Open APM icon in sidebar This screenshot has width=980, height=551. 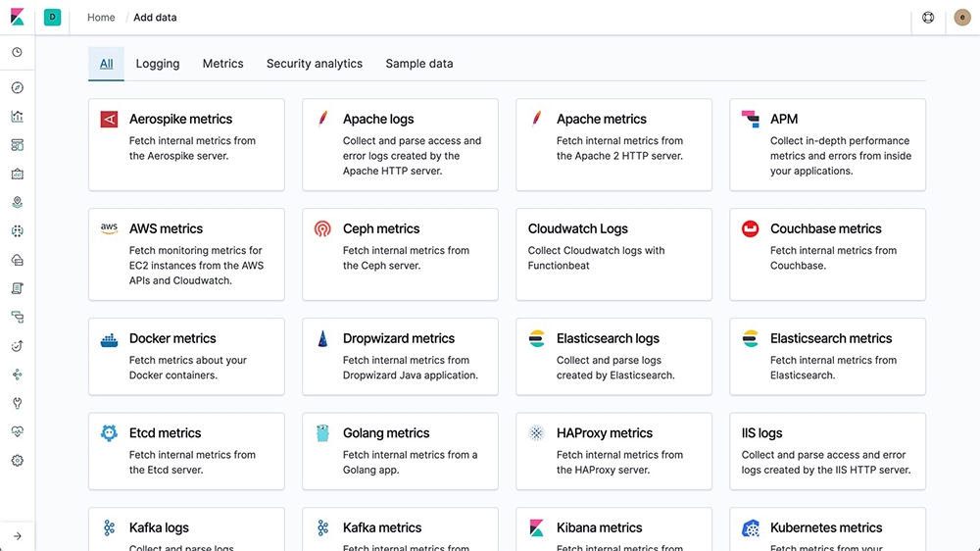coord(18,317)
